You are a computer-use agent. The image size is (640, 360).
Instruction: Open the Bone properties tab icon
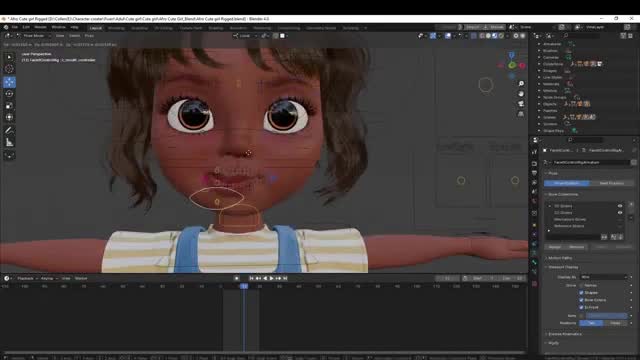534,262
